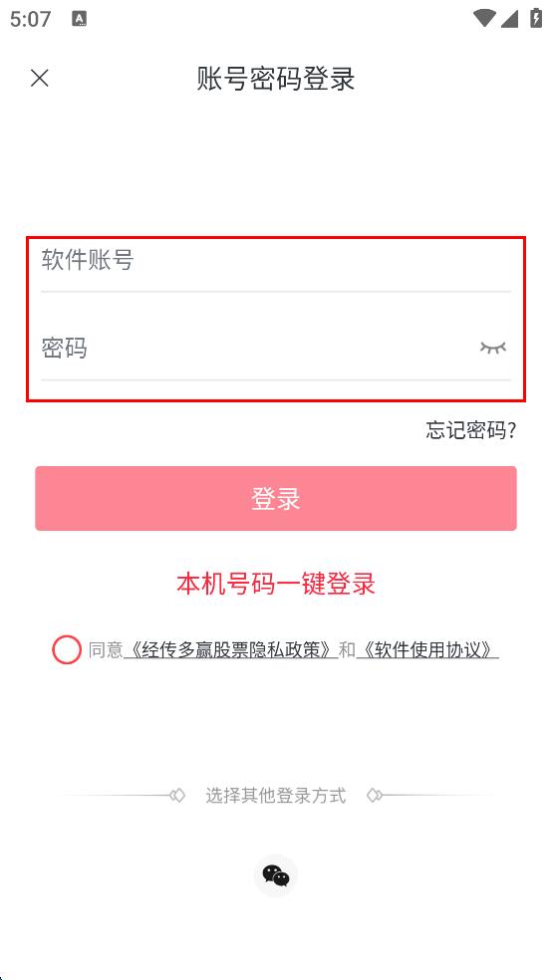The height and width of the screenshot is (980, 552).
Task: Tap the battery charging status icon
Action: (536, 18)
